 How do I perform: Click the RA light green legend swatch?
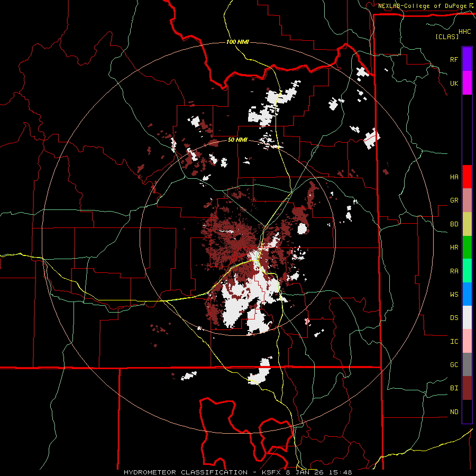click(467, 271)
